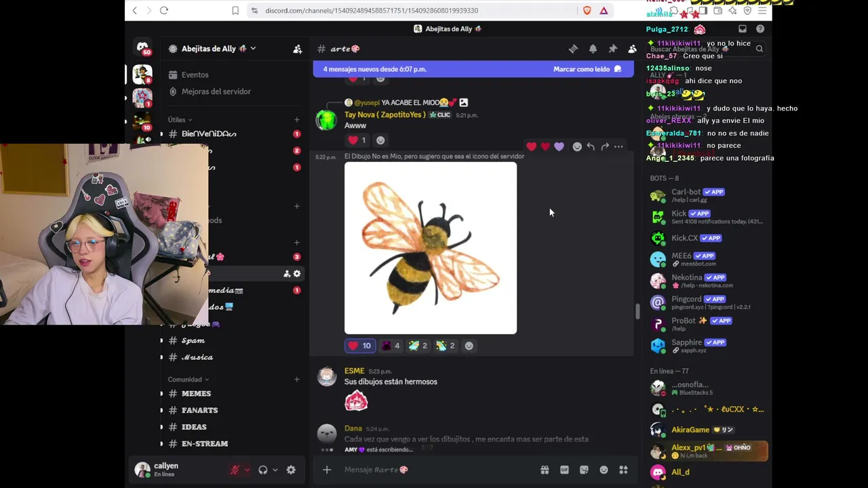Screen dimensions: 868x488
Task: Open Tay Nova's profile from username
Action: click(x=384, y=115)
